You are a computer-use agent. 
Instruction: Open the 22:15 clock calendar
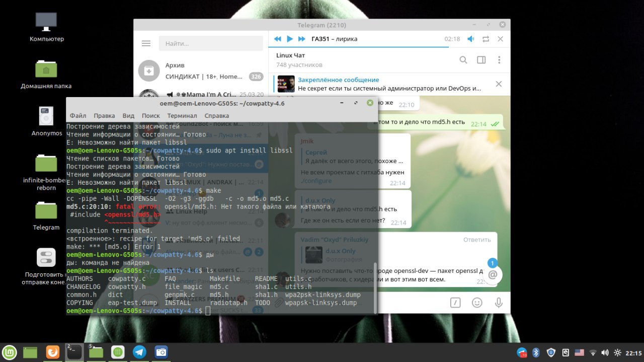click(634, 352)
